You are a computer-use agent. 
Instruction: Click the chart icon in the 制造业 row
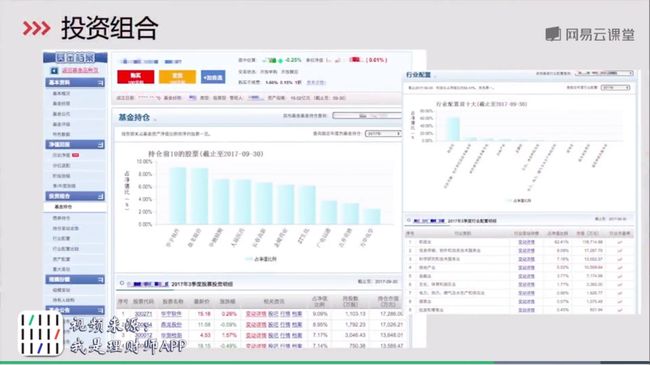(x=620, y=242)
